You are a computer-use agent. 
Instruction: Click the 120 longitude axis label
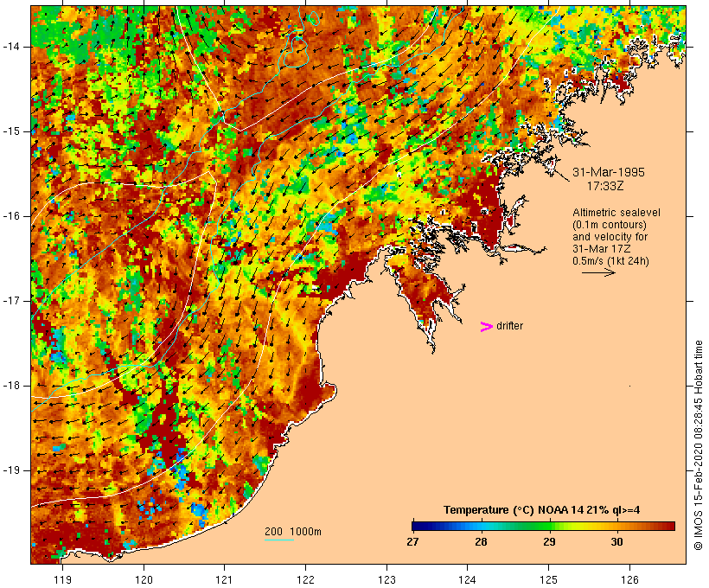click(144, 579)
